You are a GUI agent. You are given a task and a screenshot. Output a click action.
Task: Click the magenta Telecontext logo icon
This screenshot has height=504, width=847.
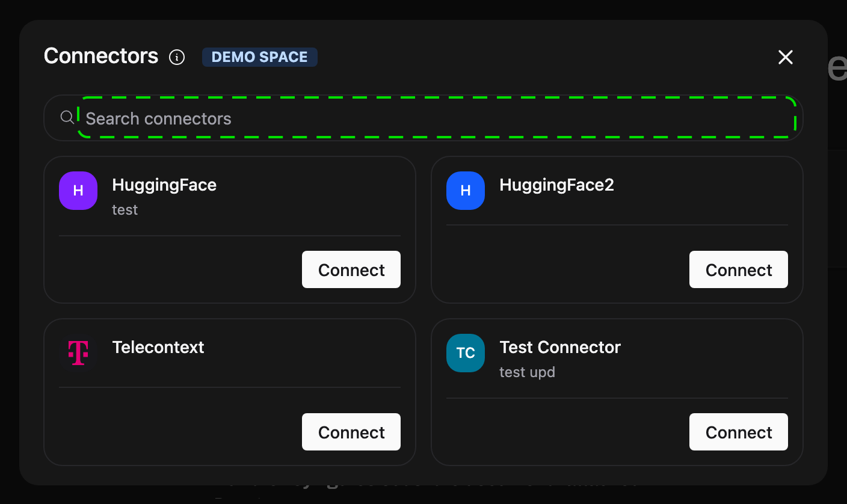point(78,353)
